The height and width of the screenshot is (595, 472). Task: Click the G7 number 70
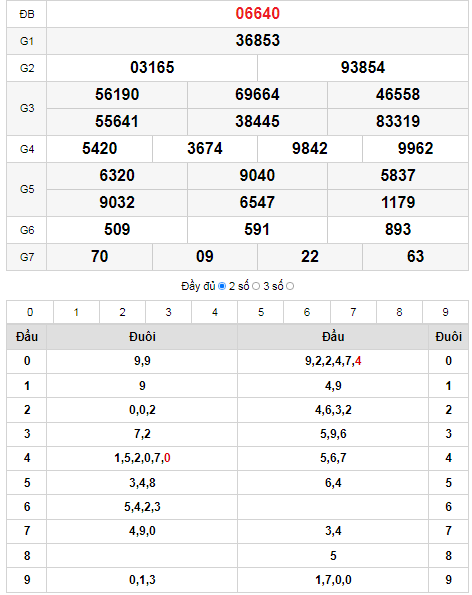[x=99, y=257]
